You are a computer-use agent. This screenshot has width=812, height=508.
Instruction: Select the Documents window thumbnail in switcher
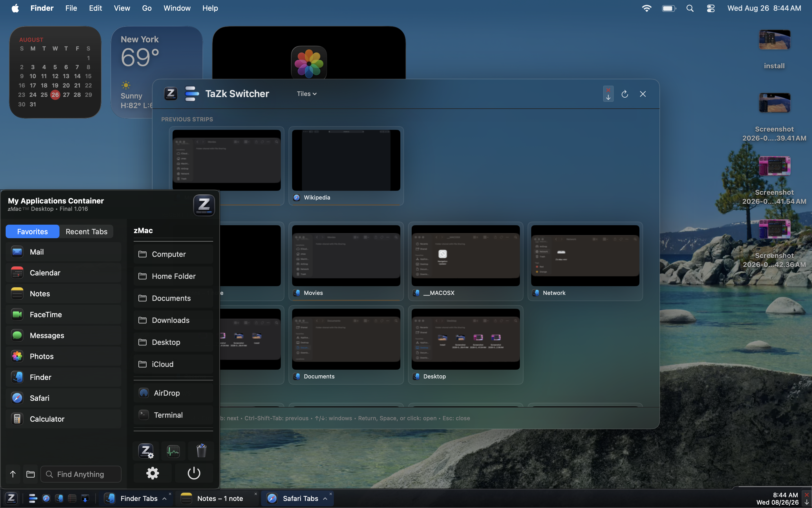point(346,345)
